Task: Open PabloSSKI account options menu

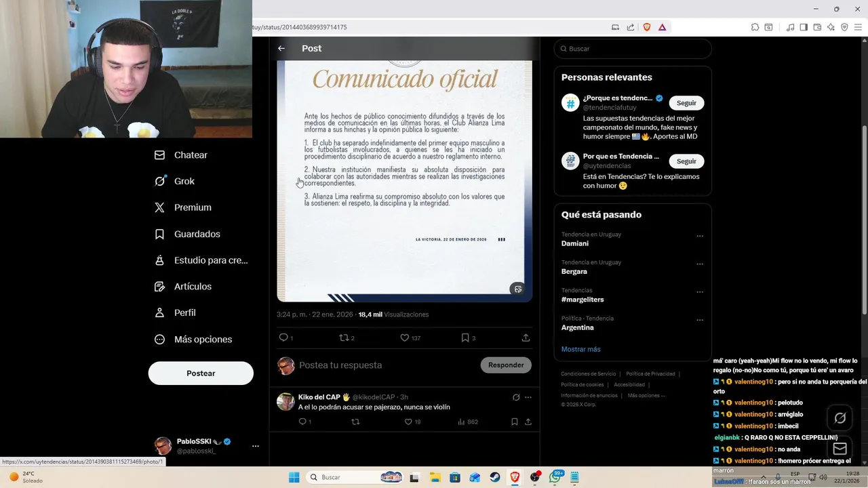Action: [256, 446]
